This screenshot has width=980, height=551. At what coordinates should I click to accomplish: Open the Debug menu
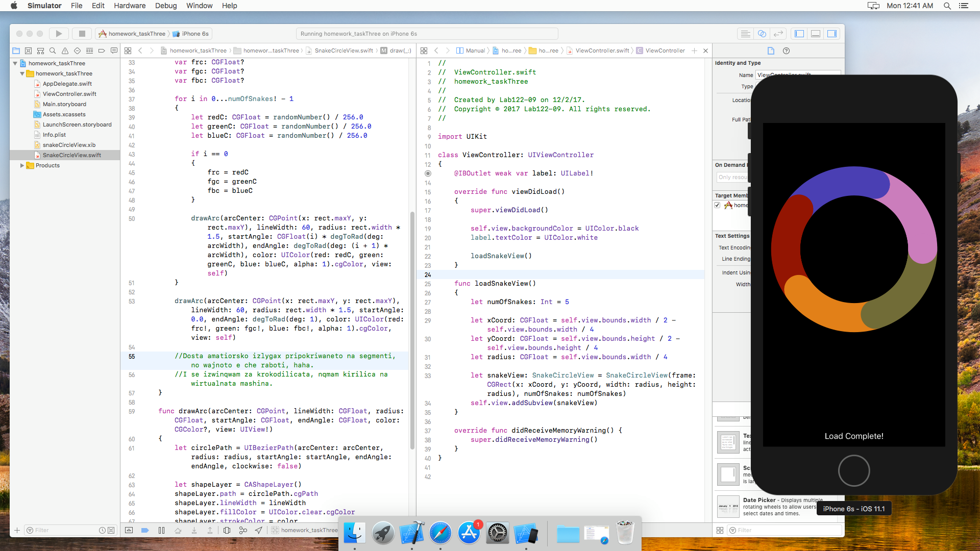pyautogui.click(x=166, y=6)
